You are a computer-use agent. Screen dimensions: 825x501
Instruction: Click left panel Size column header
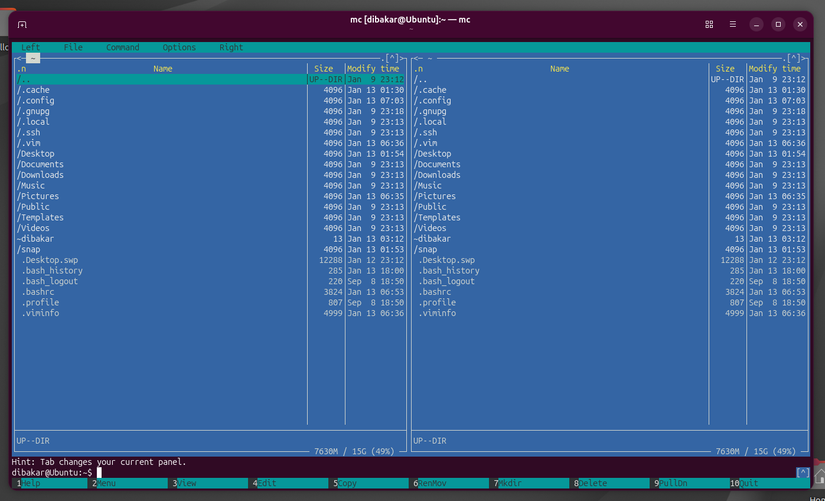click(324, 69)
